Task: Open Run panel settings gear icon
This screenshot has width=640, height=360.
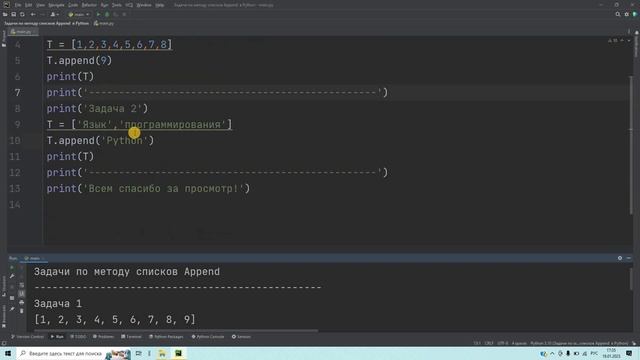Action: click(620, 258)
